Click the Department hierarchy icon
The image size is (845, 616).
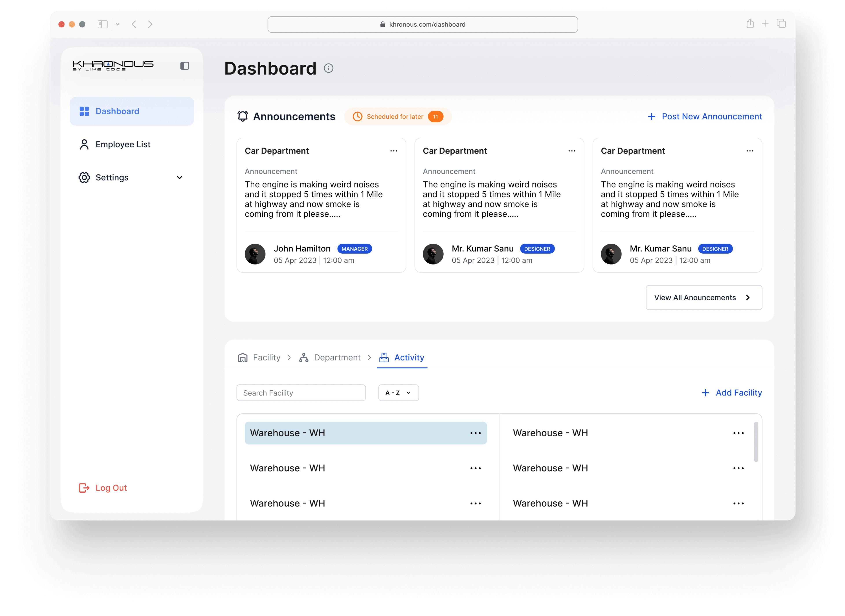click(304, 357)
